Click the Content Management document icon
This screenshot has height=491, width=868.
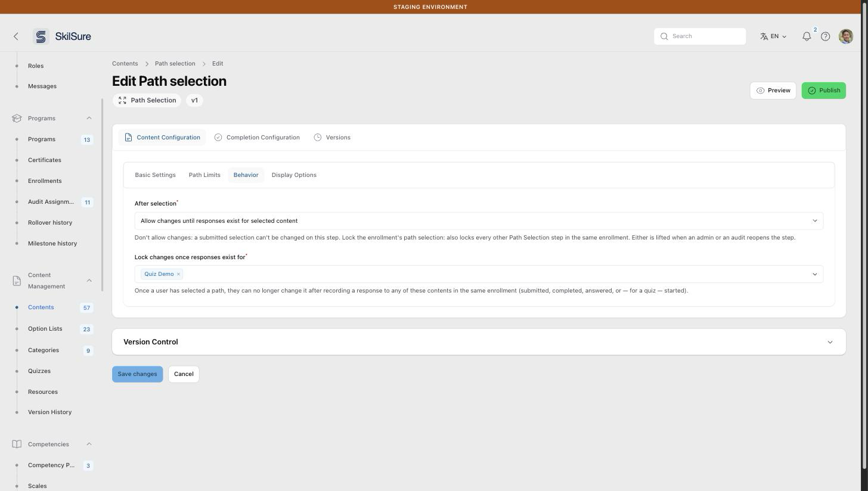pos(17,281)
